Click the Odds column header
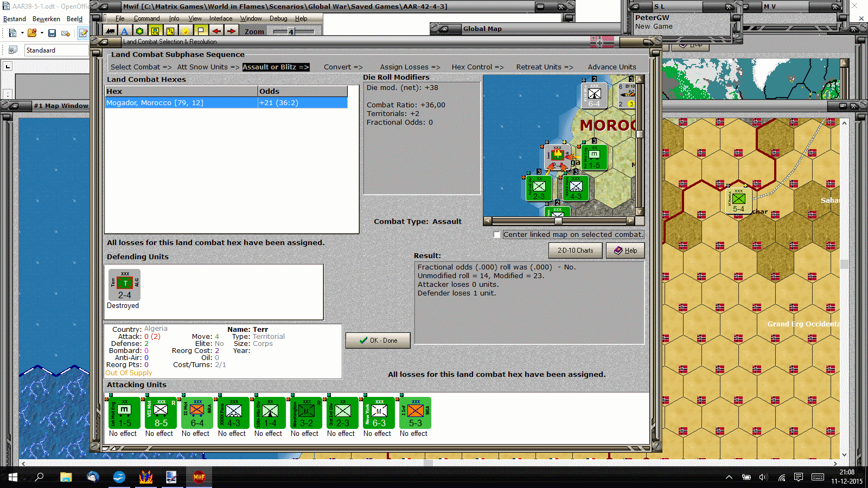The width and height of the screenshot is (868, 488). pos(303,91)
